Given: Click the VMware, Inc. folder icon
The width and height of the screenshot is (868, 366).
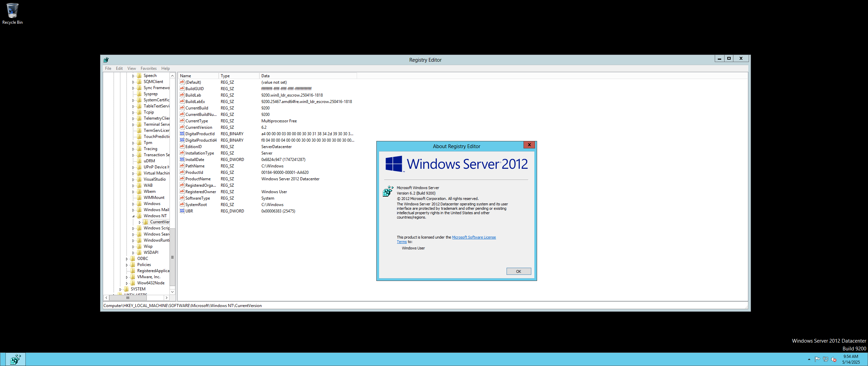Looking at the screenshot, I should tap(133, 277).
